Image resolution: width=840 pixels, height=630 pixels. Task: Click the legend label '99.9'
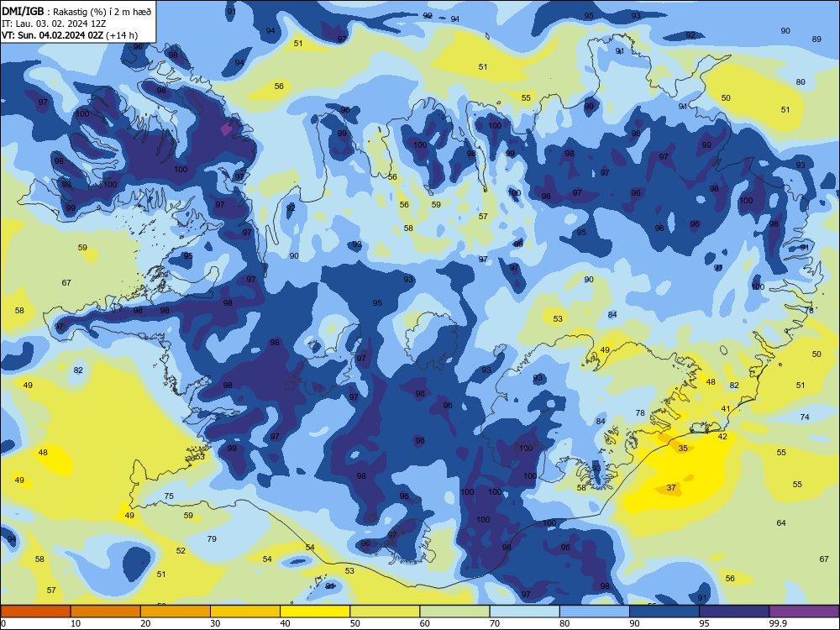click(777, 623)
